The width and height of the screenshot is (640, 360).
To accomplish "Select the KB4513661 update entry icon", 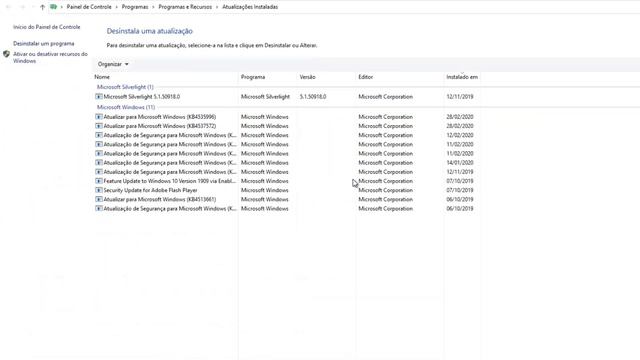I will click(x=98, y=199).
